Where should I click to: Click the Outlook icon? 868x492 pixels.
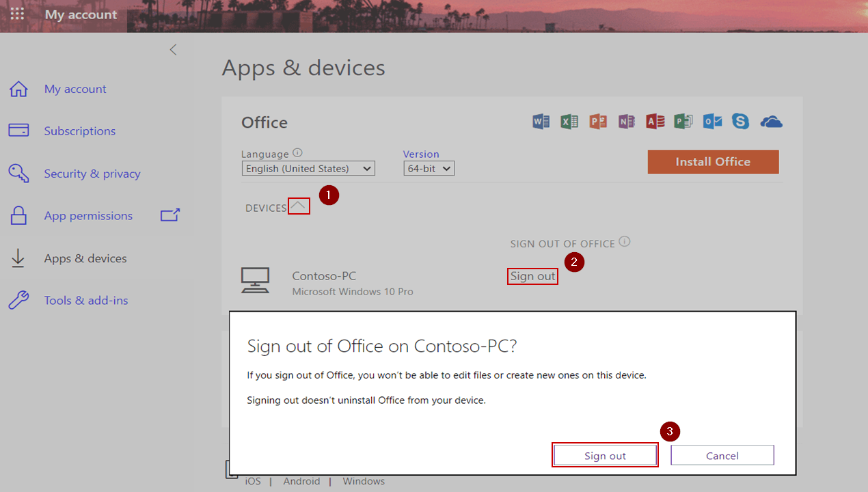(x=711, y=121)
